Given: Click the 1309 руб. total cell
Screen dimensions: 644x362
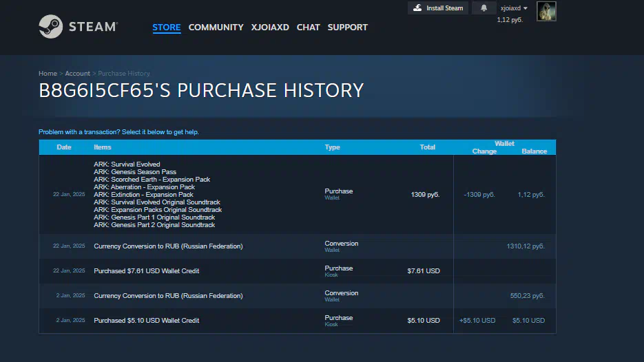Looking at the screenshot, I should (x=425, y=195).
